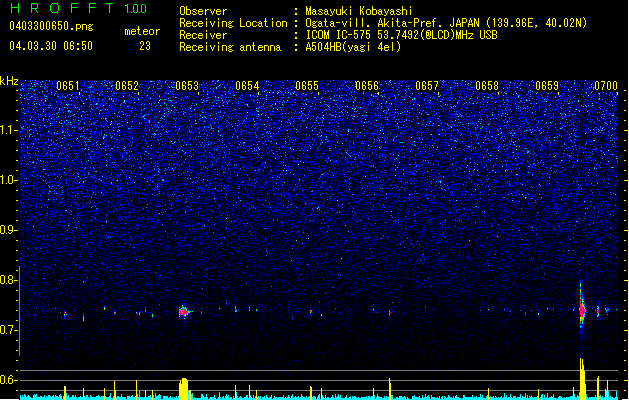The width and height of the screenshot is (629, 400).
Task: Click the 0.7 kHz frequency label
Action: click(x=8, y=330)
